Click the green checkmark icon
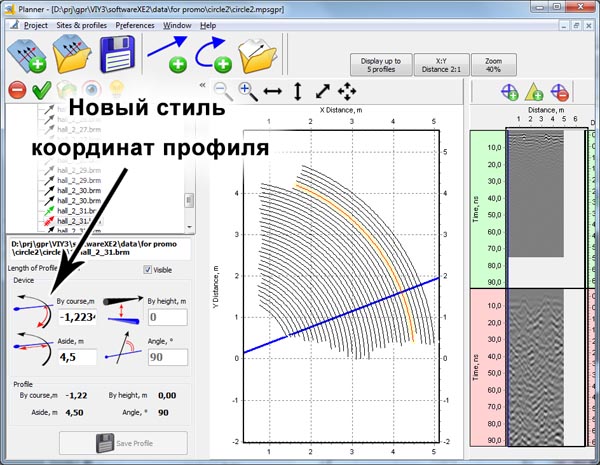Image resolution: width=600 pixels, height=465 pixels. point(41,91)
